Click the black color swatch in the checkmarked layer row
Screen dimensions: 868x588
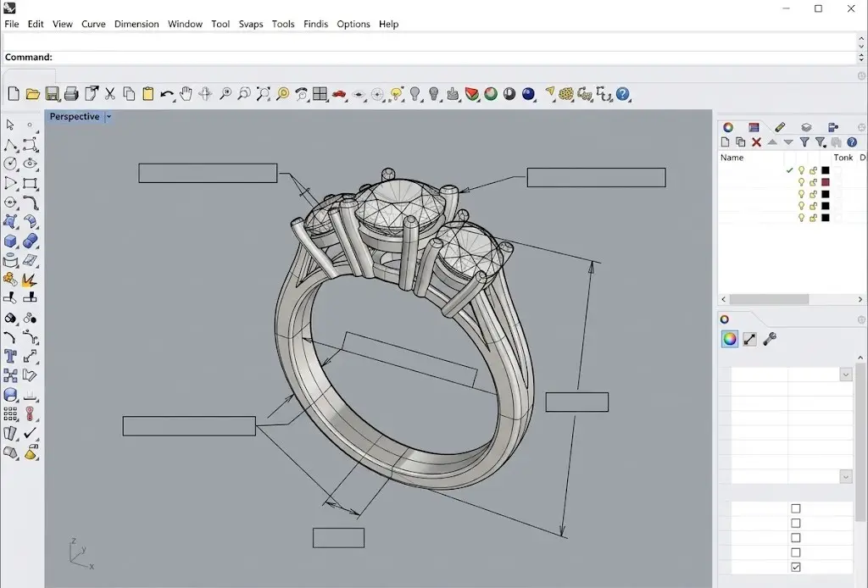[x=826, y=170]
